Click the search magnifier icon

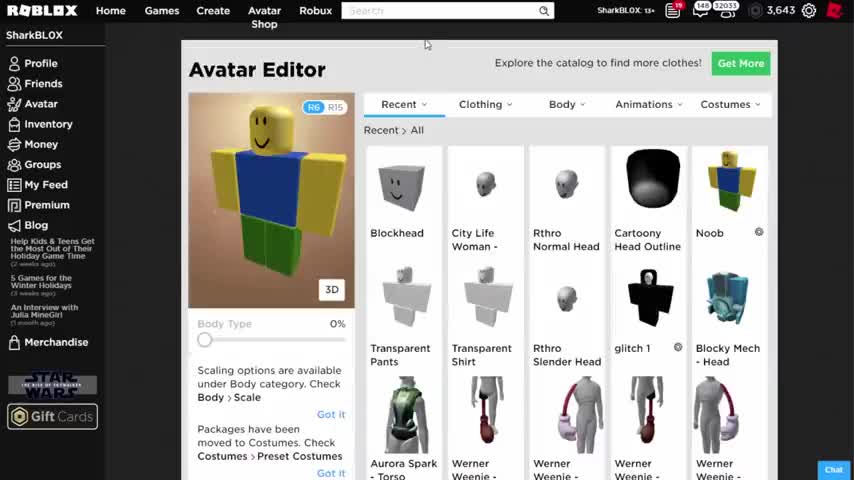point(544,11)
